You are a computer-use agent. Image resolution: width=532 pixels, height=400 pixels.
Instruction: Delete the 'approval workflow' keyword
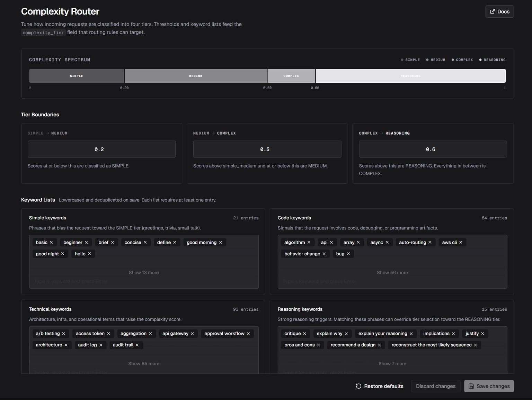248,334
